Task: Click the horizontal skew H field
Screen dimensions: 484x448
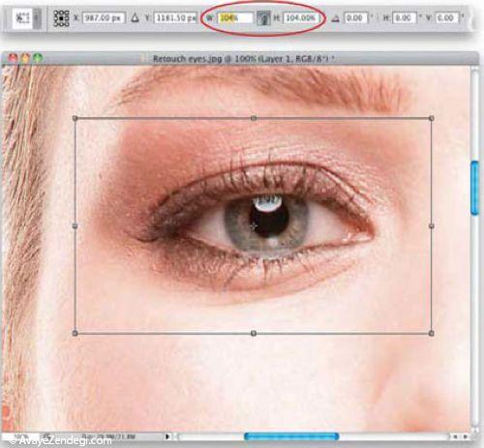Action: point(405,17)
